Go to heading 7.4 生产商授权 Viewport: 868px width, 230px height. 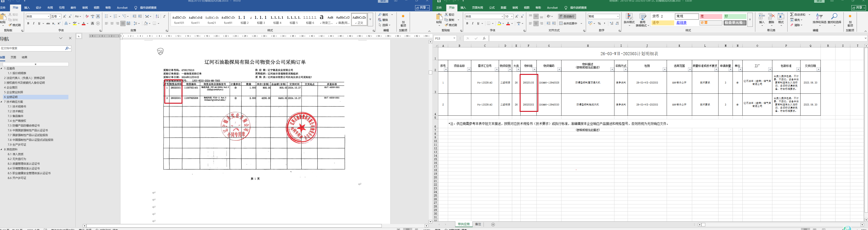click(17, 121)
